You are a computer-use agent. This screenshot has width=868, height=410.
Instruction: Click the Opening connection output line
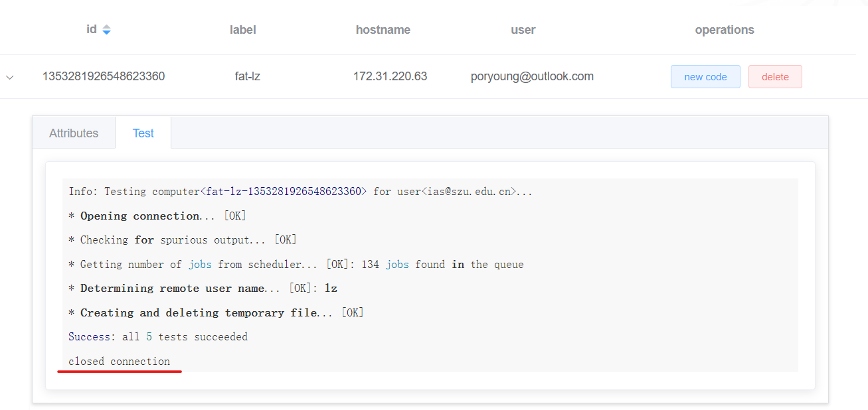point(157,216)
